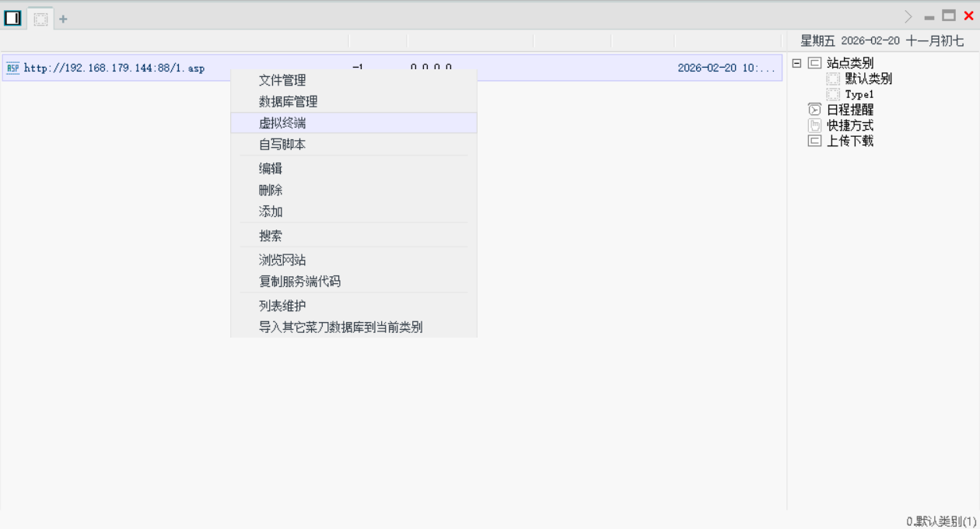Click the 日程提醒 icon

814,110
